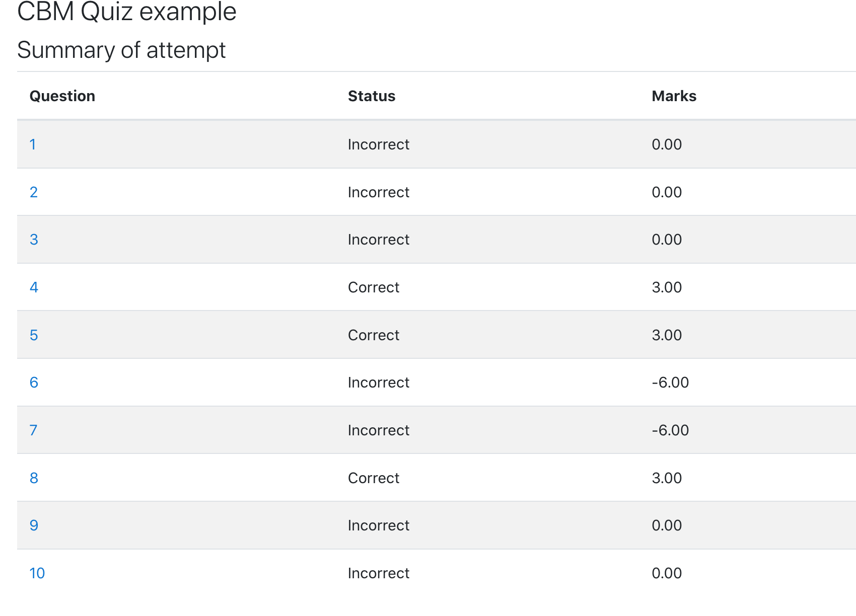Viewport: 856px width, 616px height.
Task: Open question 10 link
Action: click(x=37, y=573)
